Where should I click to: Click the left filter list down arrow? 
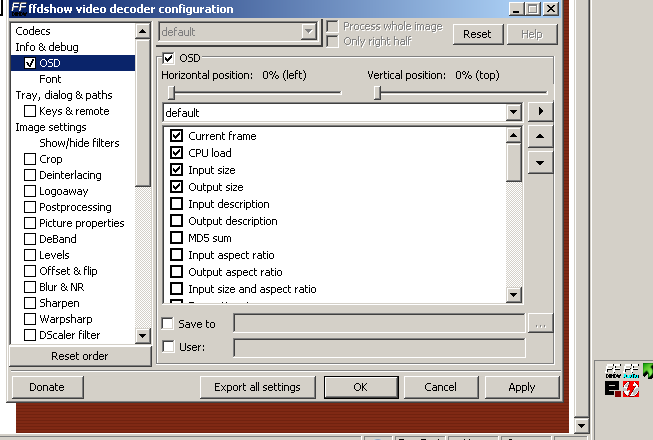pos(142,336)
